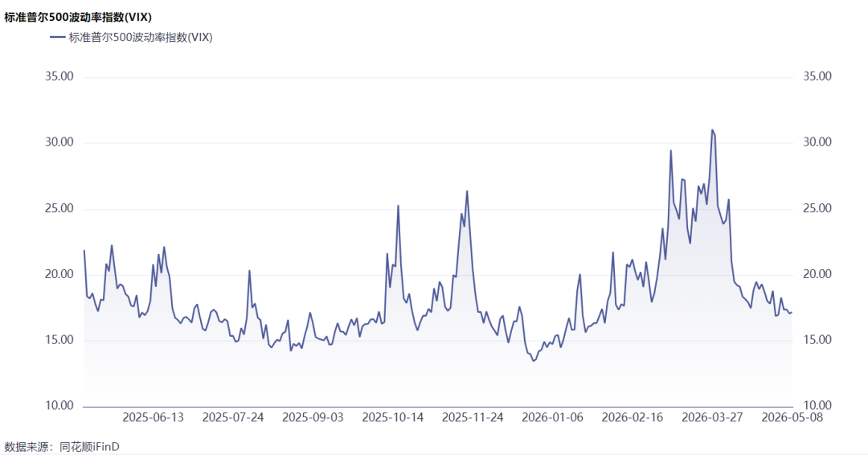Click the mid-October spike near 25
This screenshot has height=455, width=868.
pyautogui.click(x=398, y=206)
